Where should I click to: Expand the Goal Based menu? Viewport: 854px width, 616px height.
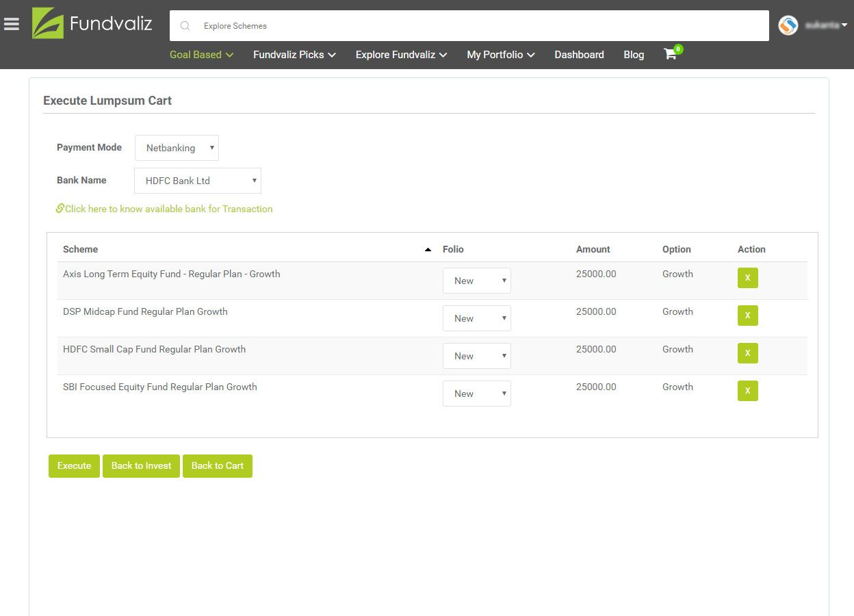tap(202, 55)
